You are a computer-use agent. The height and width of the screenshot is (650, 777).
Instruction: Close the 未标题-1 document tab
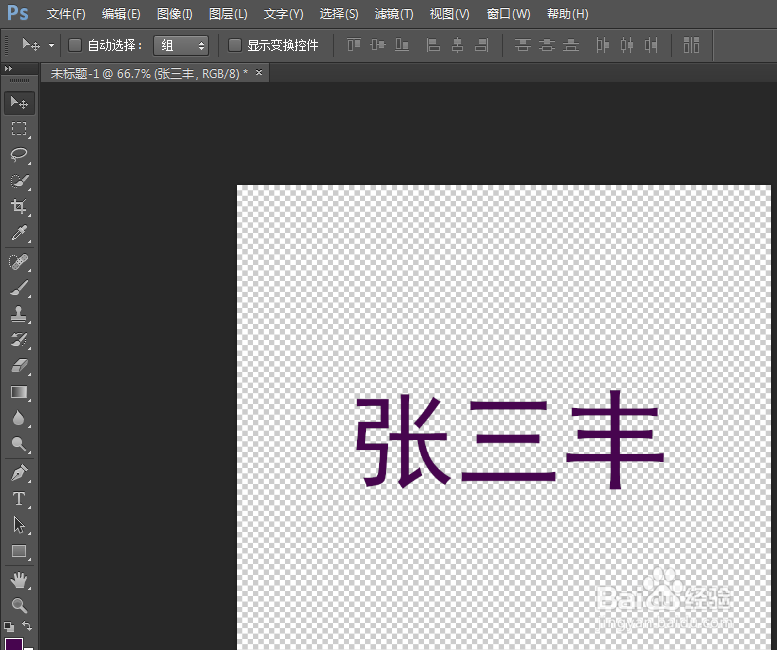click(x=259, y=73)
